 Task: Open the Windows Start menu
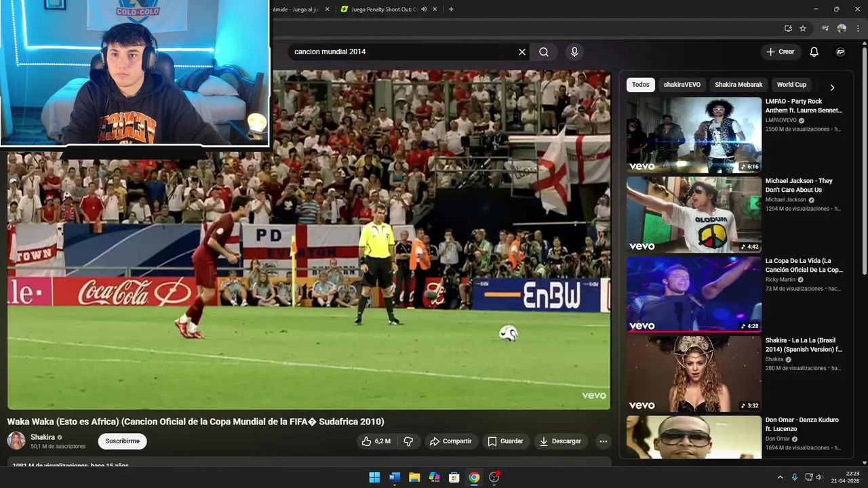(374, 477)
